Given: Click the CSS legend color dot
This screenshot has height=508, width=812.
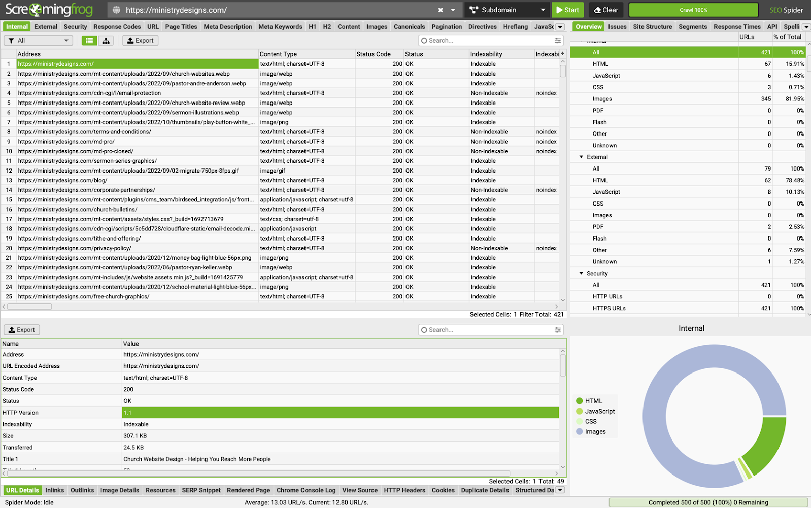Looking at the screenshot, I should (580, 421).
